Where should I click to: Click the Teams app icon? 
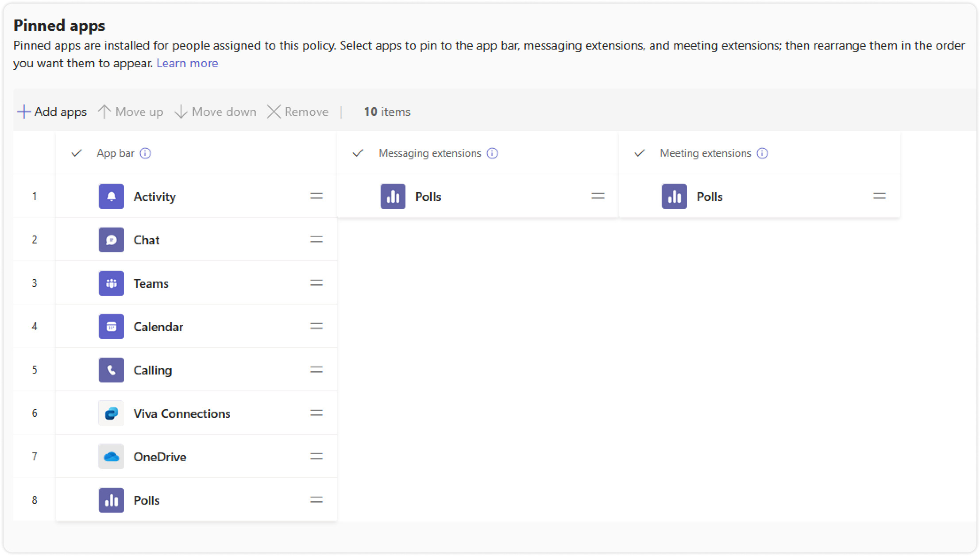point(111,283)
